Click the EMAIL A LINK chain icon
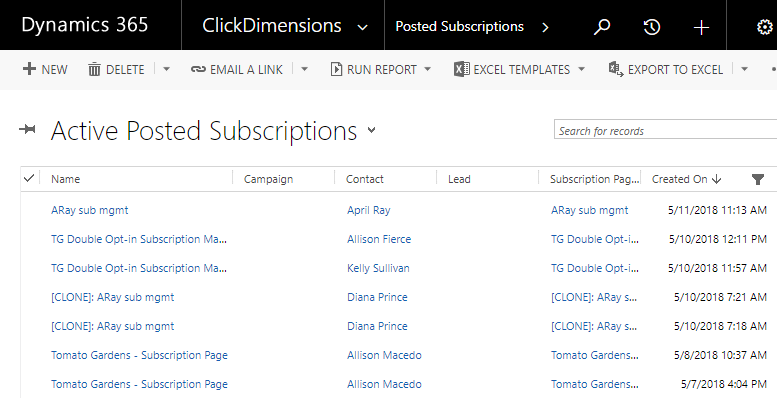Image resolution: width=777 pixels, height=398 pixels. point(198,69)
